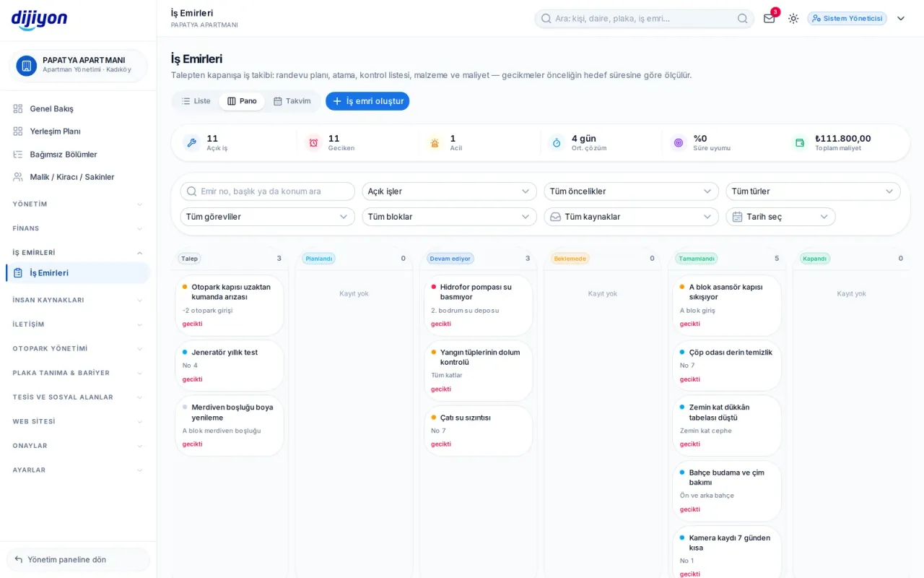This screenshot has height=578, width=924.
Task: Click the wrench icon for Açık iş
Action: click(x=191, y=143)
